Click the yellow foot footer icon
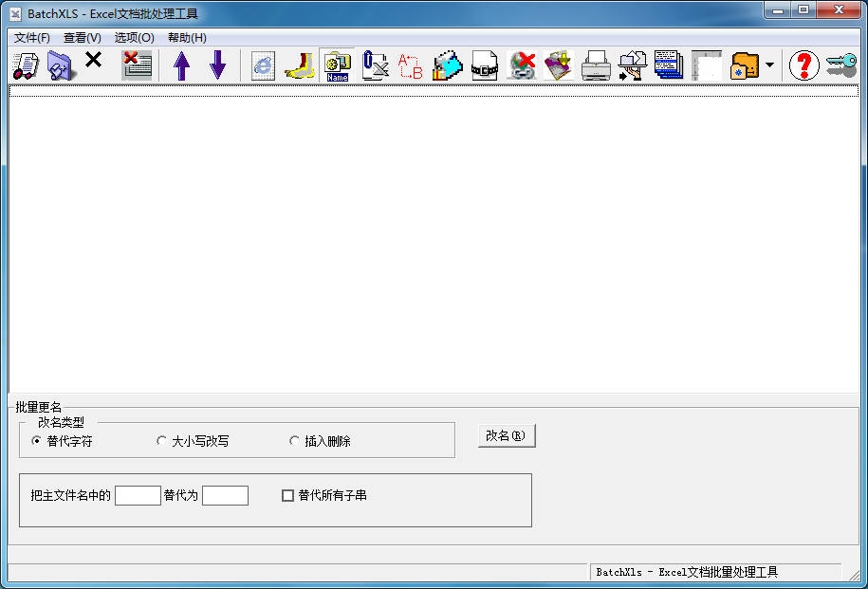The image size is (868, 589). pyautogui.click(x=300, y=65)
